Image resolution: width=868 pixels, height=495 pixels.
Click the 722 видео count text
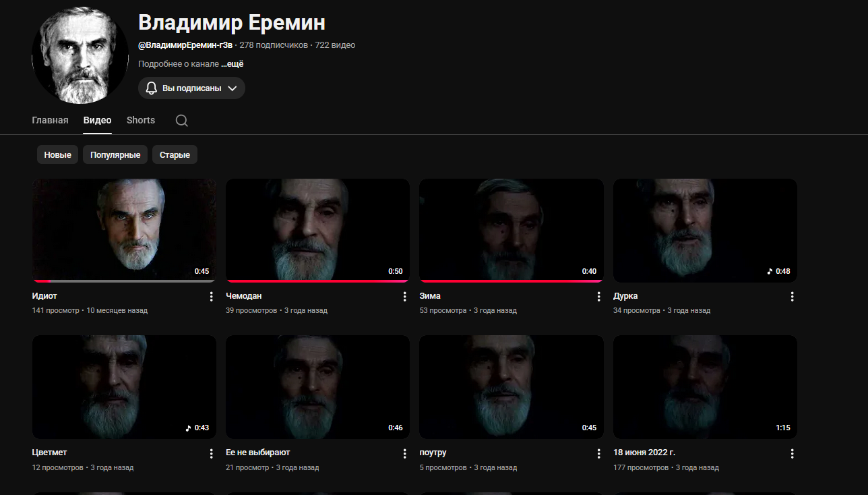335,45
